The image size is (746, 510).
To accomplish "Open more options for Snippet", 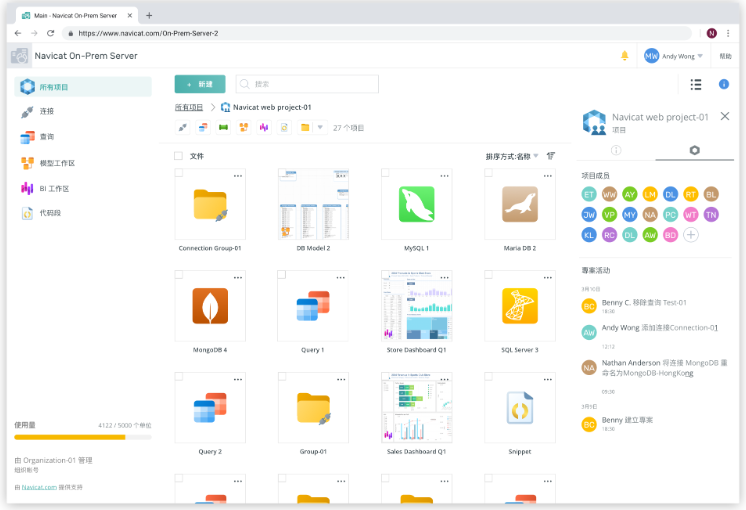I will pos(548,380).
